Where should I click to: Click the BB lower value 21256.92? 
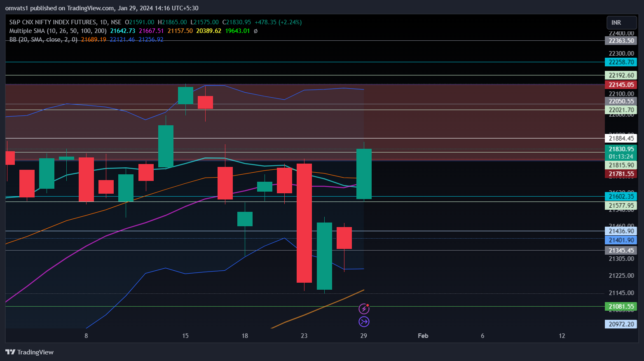[151, 40]
